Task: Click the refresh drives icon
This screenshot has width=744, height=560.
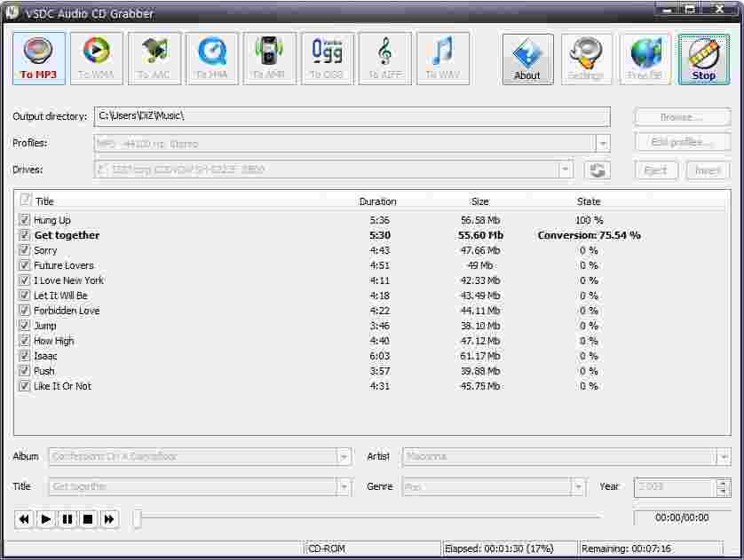Action: [x=599, y=170]
